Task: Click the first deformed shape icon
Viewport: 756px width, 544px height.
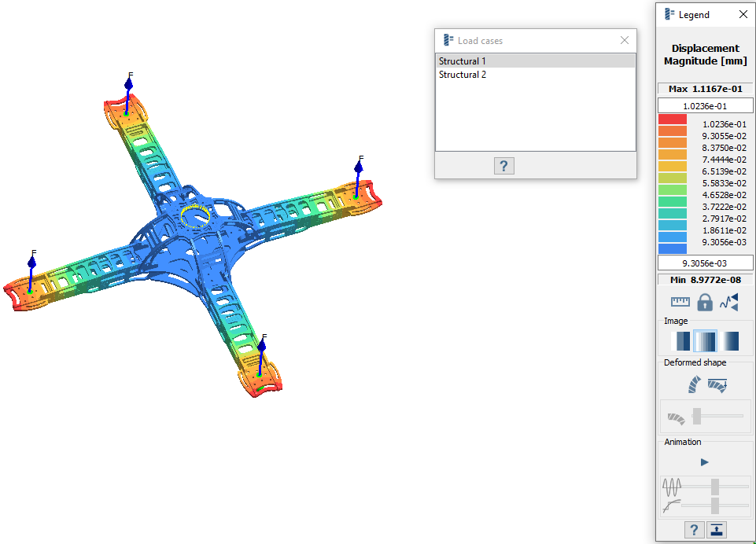Action: pos(693,384)
